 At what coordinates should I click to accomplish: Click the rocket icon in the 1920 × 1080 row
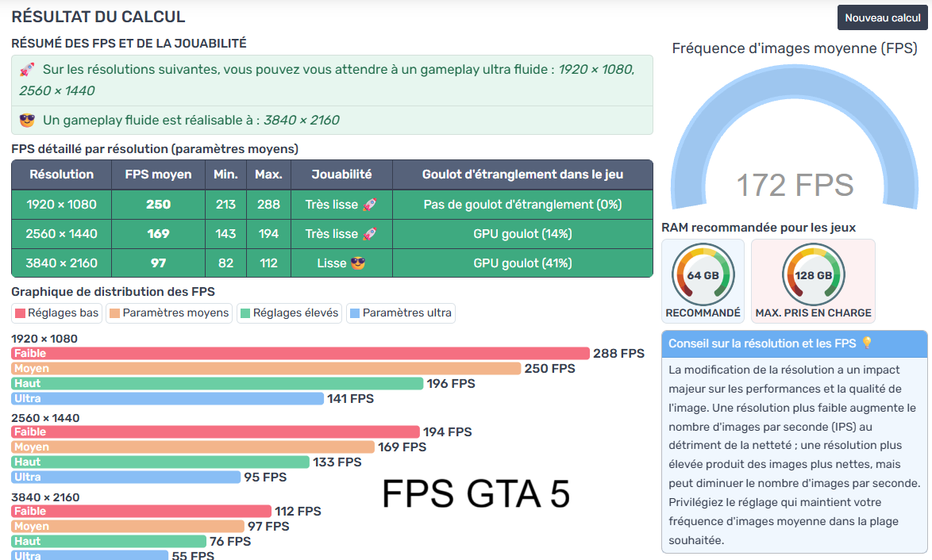(369, 205)
